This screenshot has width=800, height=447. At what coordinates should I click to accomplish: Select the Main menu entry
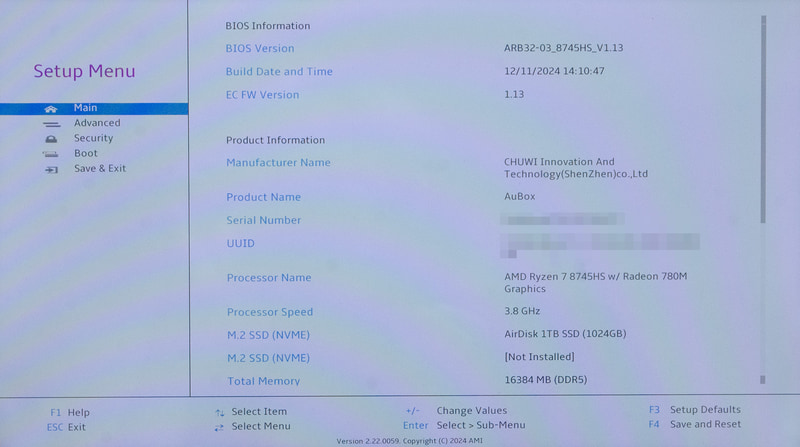[94, 108]
